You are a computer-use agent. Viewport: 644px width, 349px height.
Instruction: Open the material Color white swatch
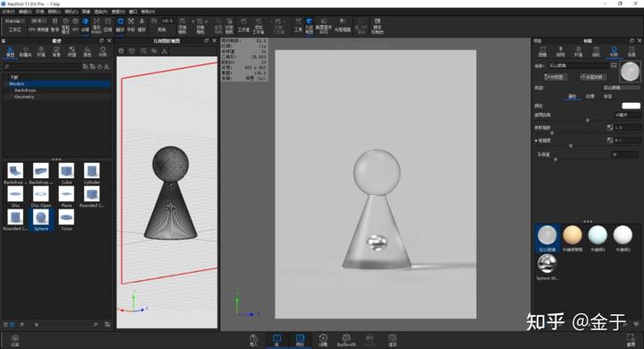631,106
